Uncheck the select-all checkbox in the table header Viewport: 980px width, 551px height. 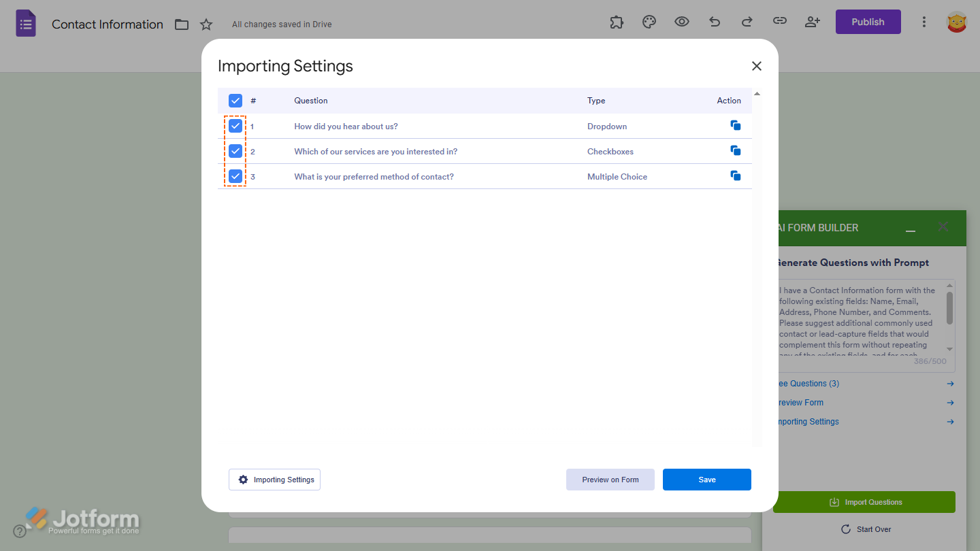[235, 100]
